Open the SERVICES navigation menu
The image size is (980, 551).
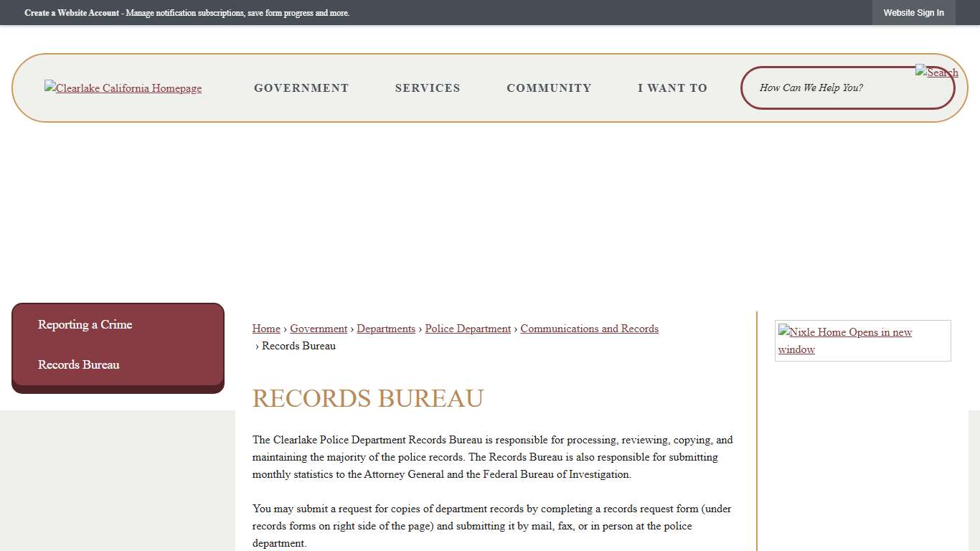[428, 88]
